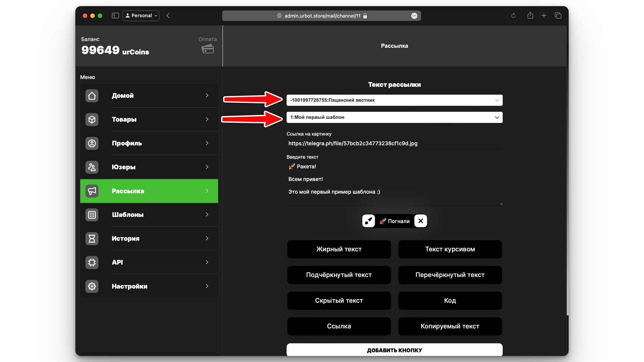The width and height of the screenshot is (644, 362).
Task: Click the X icon next to Погнали
Action: point(420,221)
